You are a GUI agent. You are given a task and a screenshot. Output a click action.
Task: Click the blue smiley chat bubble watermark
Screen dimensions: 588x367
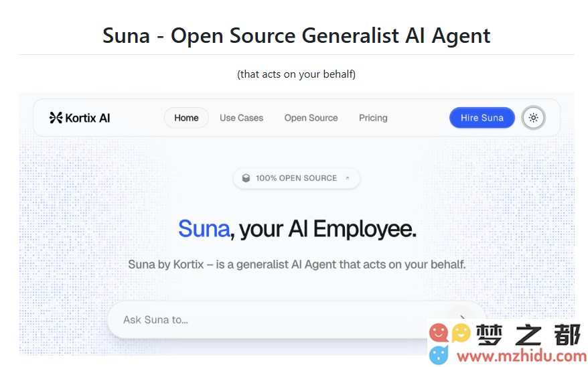(x=439, y=355)
